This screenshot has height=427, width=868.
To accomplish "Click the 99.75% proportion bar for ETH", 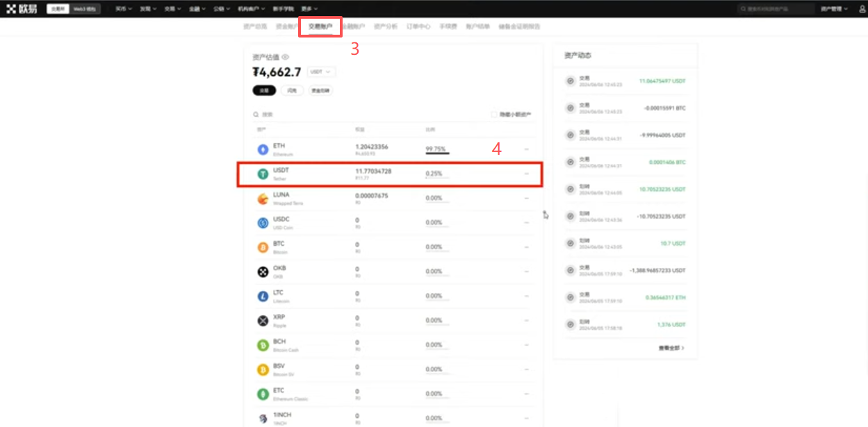I will tap(438, 149).
